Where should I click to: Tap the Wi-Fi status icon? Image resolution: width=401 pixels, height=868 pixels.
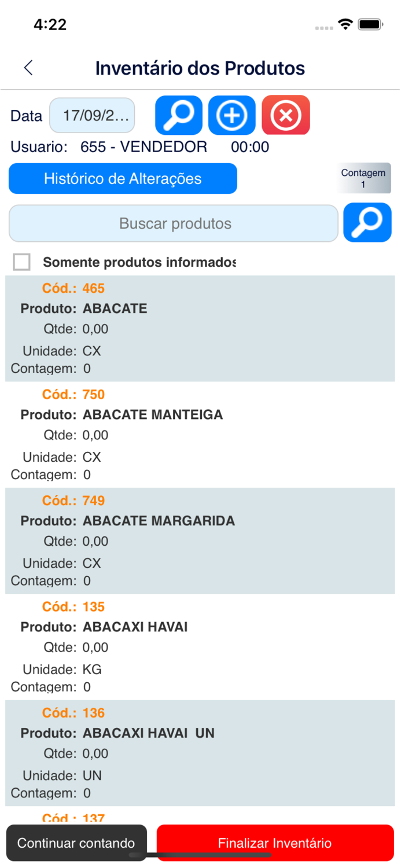pos(345,24)
